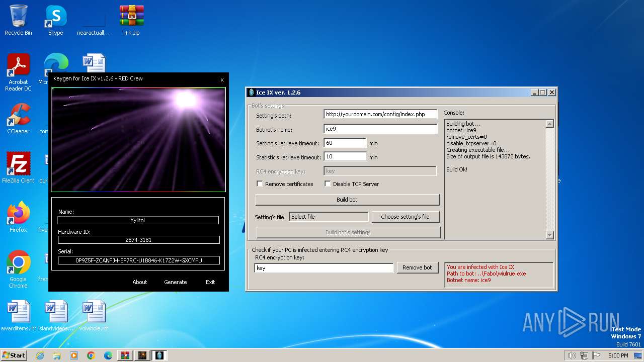This screenshot has height=362, width=644.
Task: Click the Ice IX title bar icon
Action: click(252, 93)
